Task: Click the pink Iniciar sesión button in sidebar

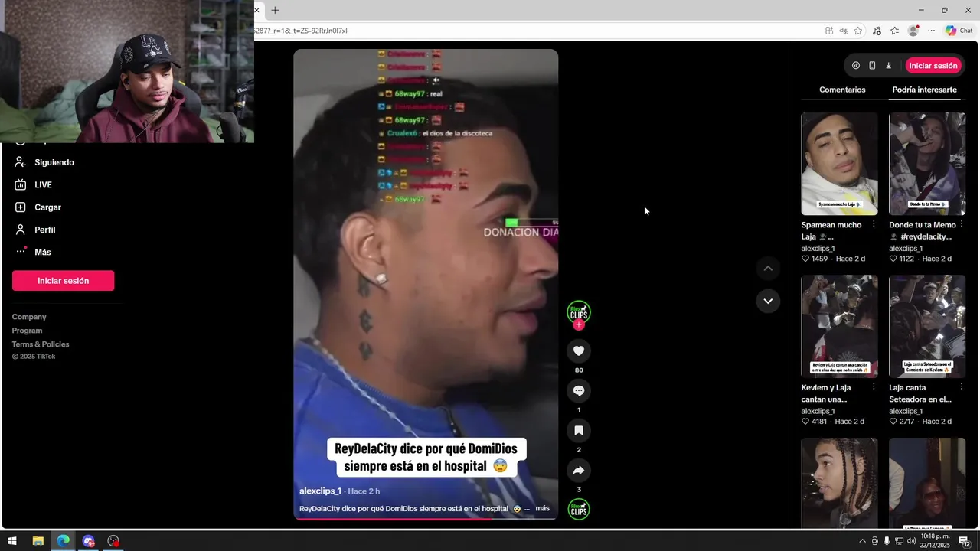Action: (64, 281)
